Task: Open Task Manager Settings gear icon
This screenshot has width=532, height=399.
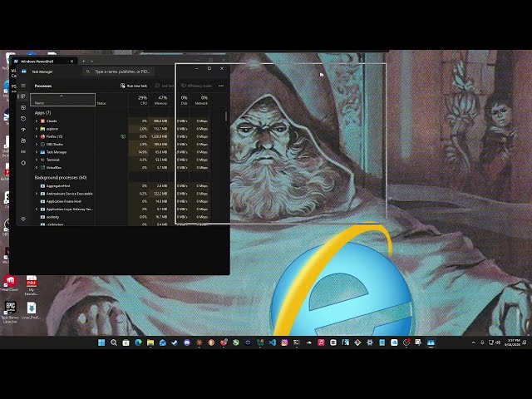Action: [23, 219]
